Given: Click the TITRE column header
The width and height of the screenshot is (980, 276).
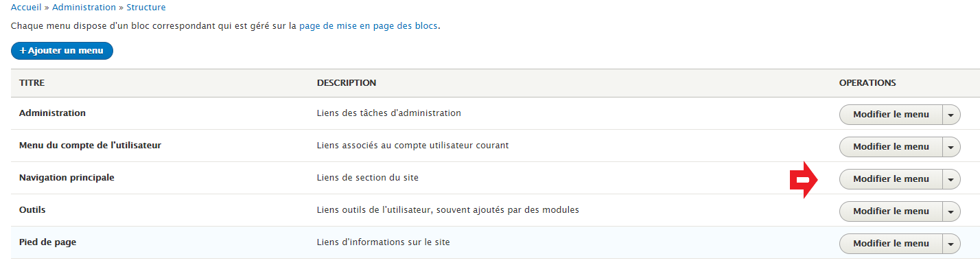Looking at the screenshot, I should (32, 83).
